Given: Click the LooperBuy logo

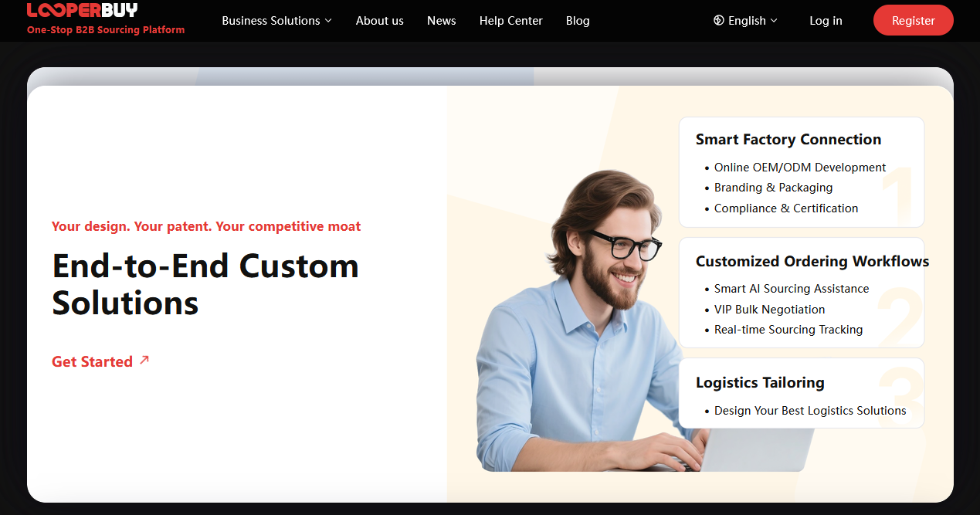Looking at the screenshot, I should coord(83,10).
